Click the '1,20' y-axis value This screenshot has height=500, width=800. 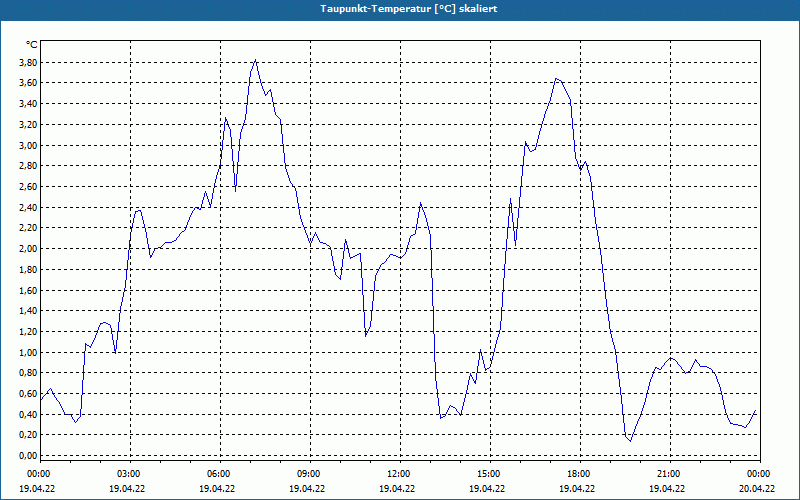tap(29, 332)
